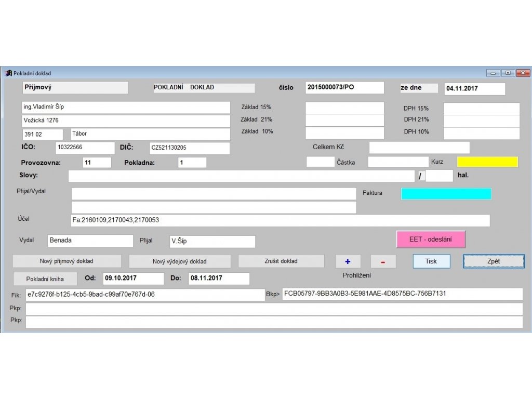The image size is (532, 399).
Task: Click the POKLADNÍ DOKLAD heading field
Action: tap(204, 87)
